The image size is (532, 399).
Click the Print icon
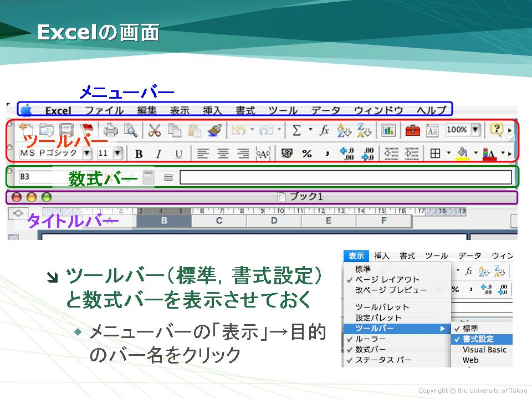click(x=110, y=130)
